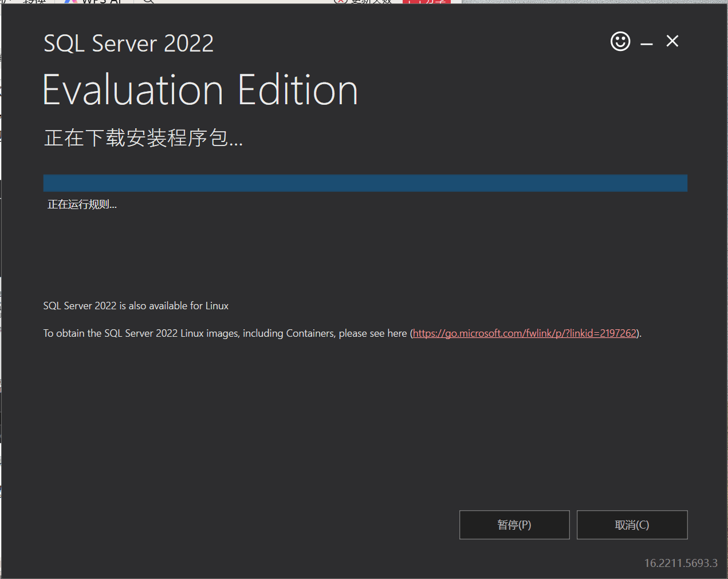Viewport: 728px width, 579px height.
Task: Pause the download with 暂停(P)
Action: [x=514, y=525]
